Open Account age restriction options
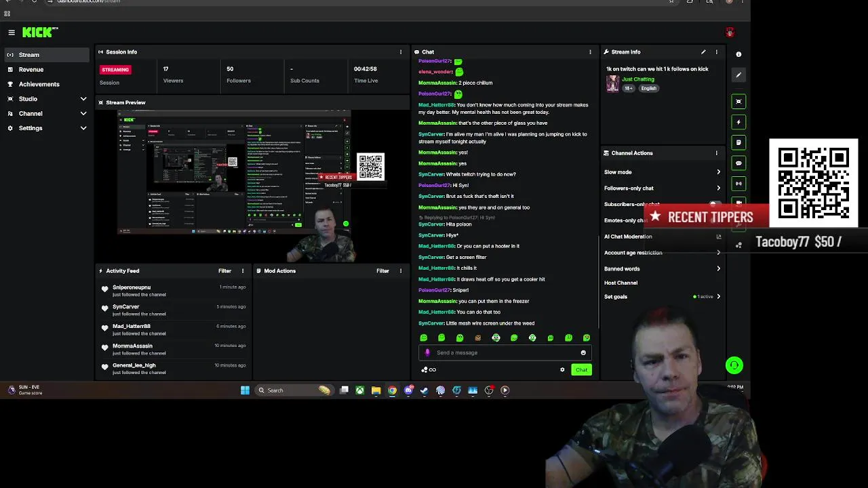The width and height of the screenshot is (868, 488). tap(718, 253)
